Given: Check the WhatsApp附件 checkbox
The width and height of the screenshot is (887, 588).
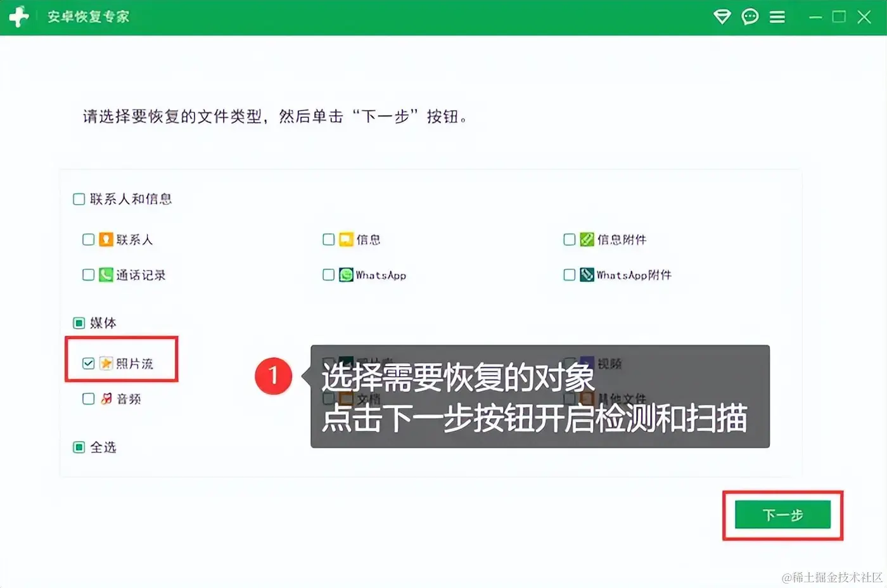Looking at the screenshot, I should tap(569, 275).
